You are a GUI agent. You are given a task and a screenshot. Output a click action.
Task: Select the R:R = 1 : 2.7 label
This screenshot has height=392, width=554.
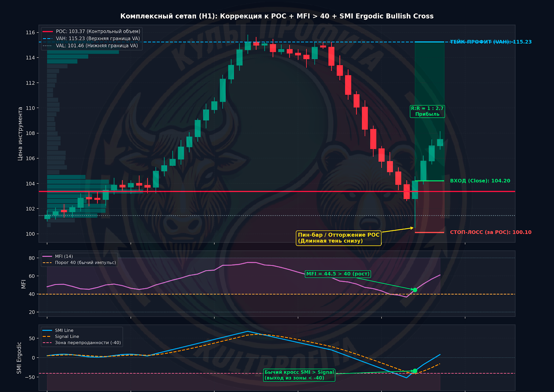(427, 111)
